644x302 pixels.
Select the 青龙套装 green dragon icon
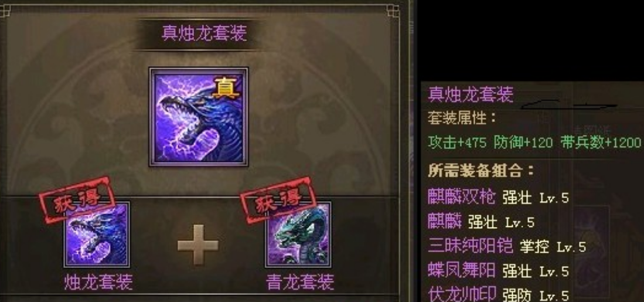click(298, 235)
